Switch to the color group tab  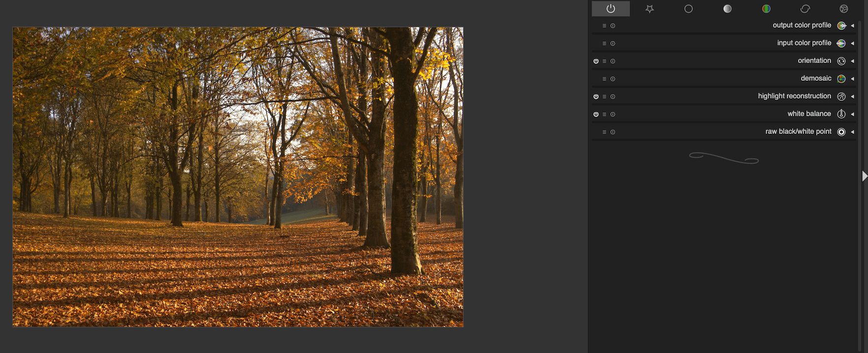[766, 9]
